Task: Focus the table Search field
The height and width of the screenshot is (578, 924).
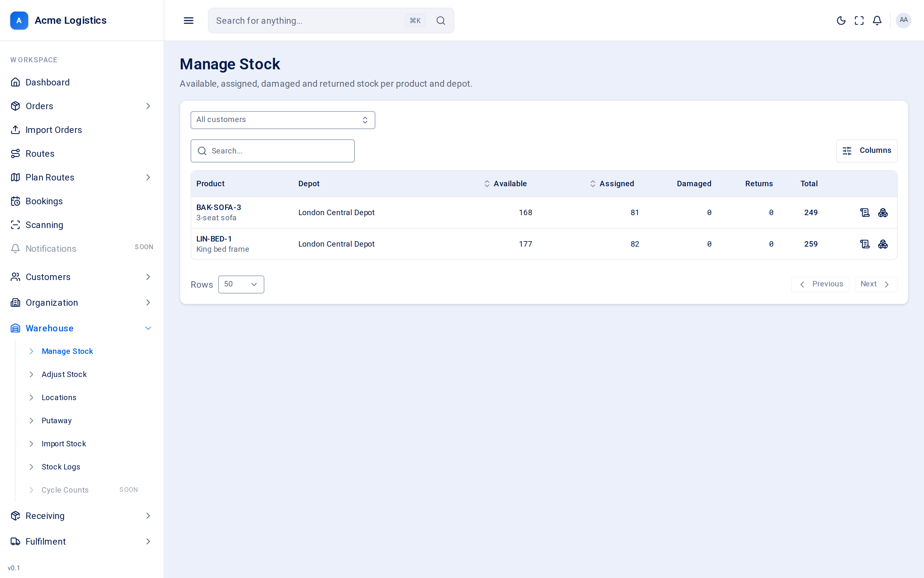Action: (273, 151)
